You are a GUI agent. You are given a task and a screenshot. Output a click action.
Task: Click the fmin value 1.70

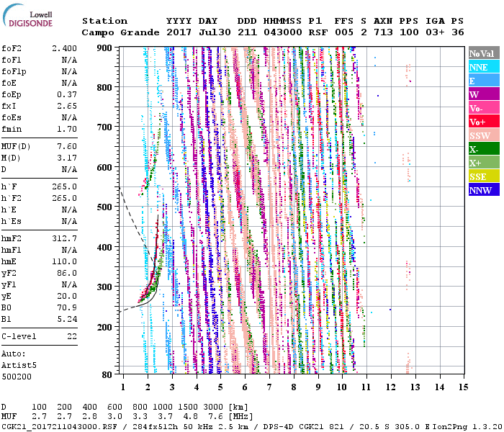66,130
